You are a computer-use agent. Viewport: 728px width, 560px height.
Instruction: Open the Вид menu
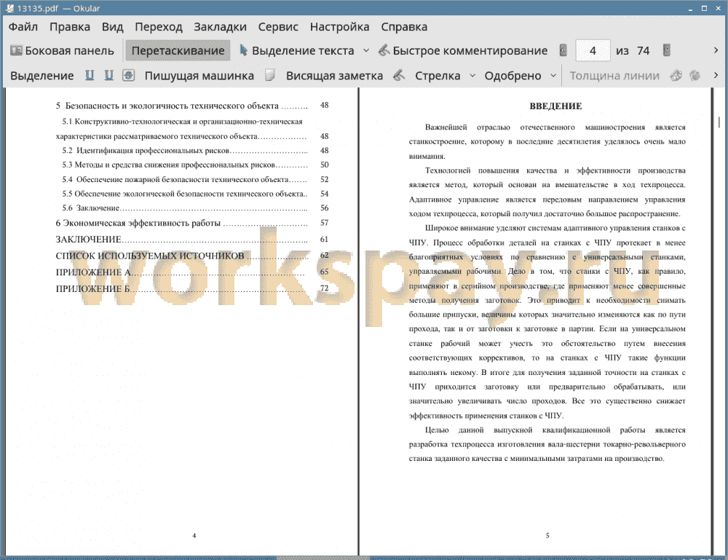pyautogui.click(x=113, y=27)
